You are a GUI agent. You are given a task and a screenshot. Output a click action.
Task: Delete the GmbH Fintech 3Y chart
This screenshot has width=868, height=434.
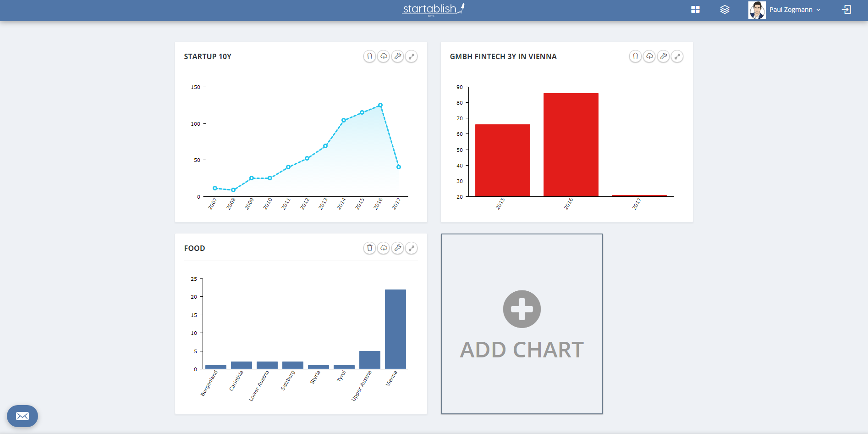[635, 56]
